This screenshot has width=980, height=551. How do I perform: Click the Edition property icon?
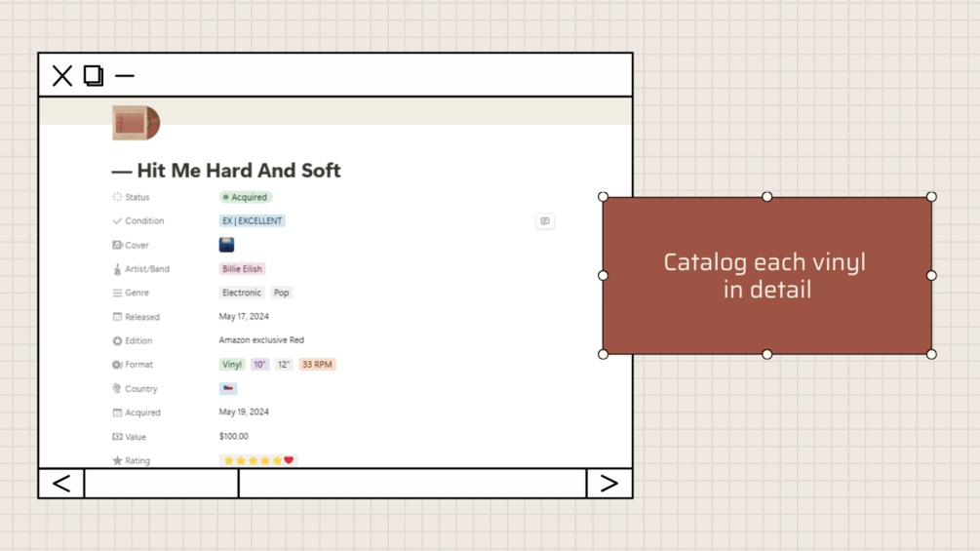pos(117,340)
